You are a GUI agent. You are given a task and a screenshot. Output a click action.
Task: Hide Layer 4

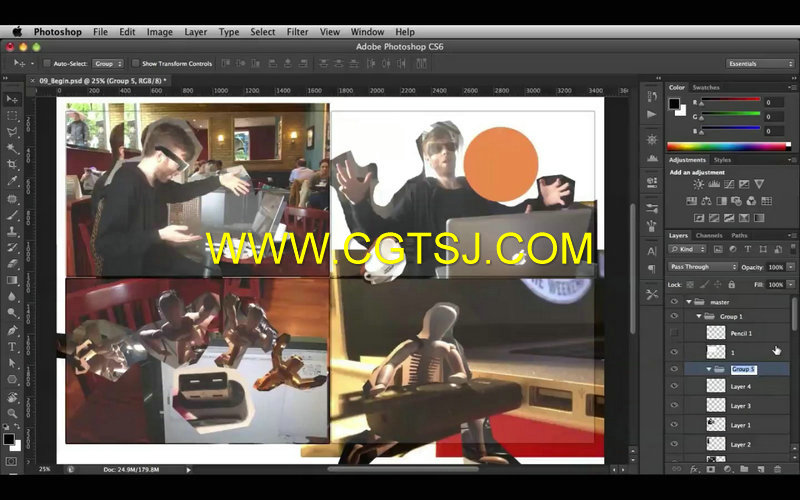click(x=674, y=386)
